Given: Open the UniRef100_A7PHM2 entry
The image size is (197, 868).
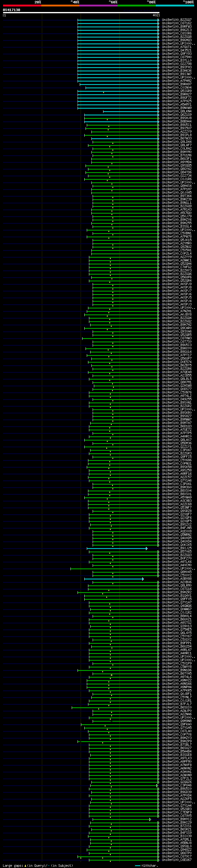Looking at the screenshot, I should coord(177,81).
